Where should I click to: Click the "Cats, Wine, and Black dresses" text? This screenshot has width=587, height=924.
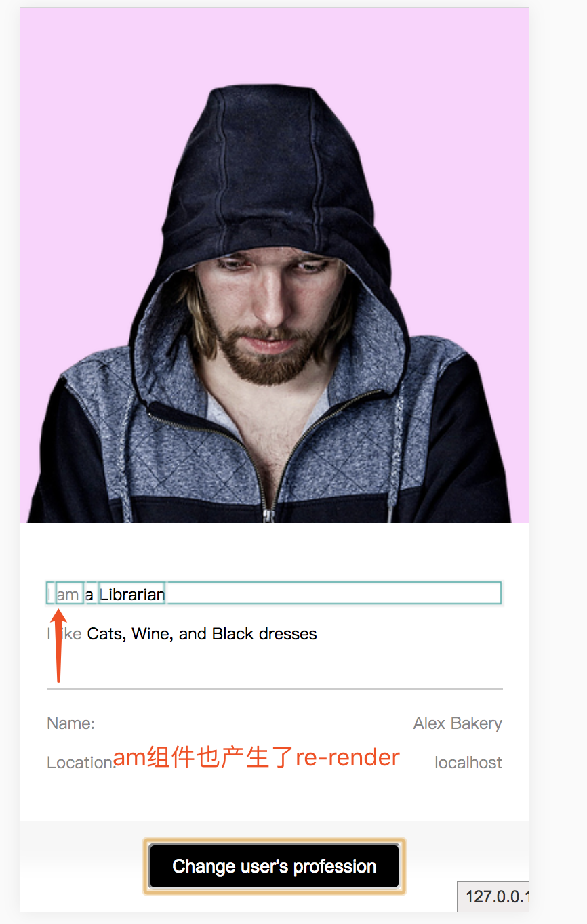(x=202, y=634)
